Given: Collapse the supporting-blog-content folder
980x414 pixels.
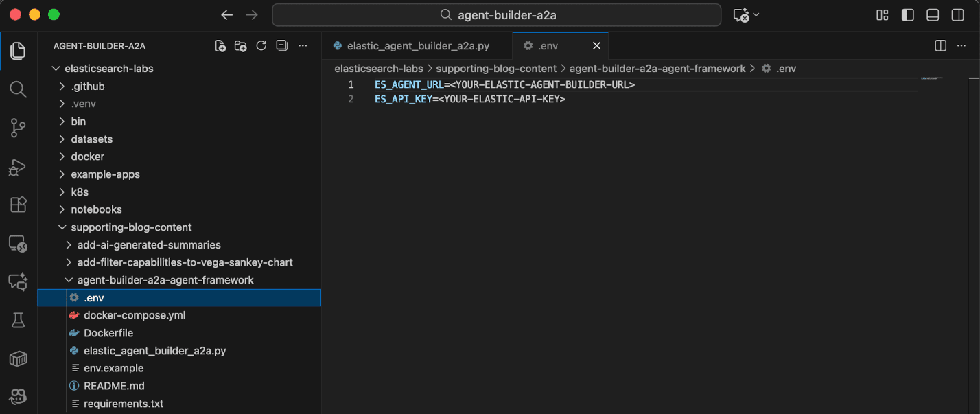Looking at the screenshot, I should pyautogui.click(x=131, y=227).
